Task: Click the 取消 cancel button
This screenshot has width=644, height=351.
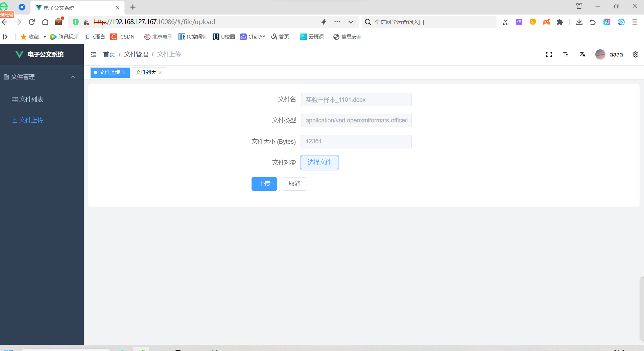Action: 294,184
